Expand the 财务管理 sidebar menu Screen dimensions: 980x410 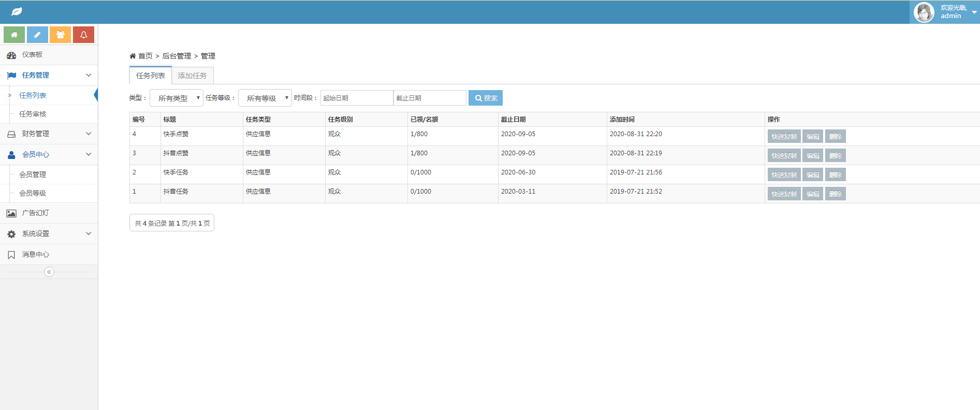(49, 134)
